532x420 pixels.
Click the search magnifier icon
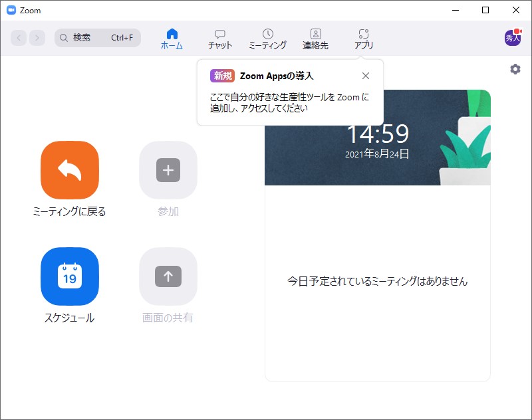63,38
